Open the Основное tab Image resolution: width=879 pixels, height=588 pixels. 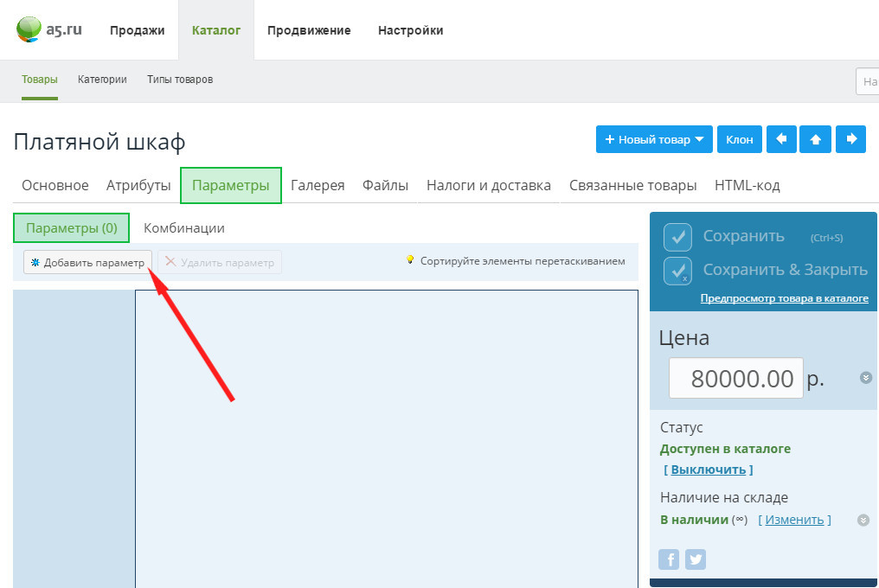55,186
